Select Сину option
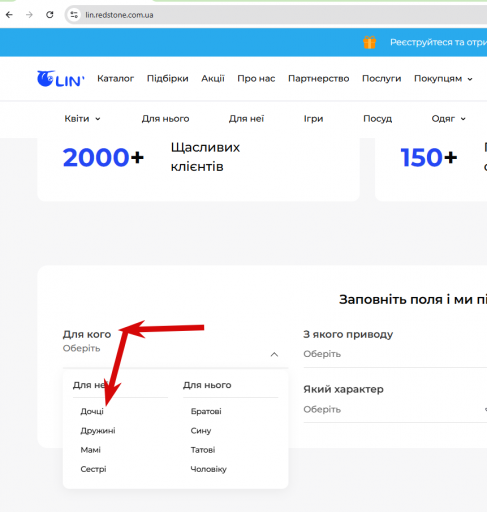This screenshot has width=487, height=512. click(201, 430)
